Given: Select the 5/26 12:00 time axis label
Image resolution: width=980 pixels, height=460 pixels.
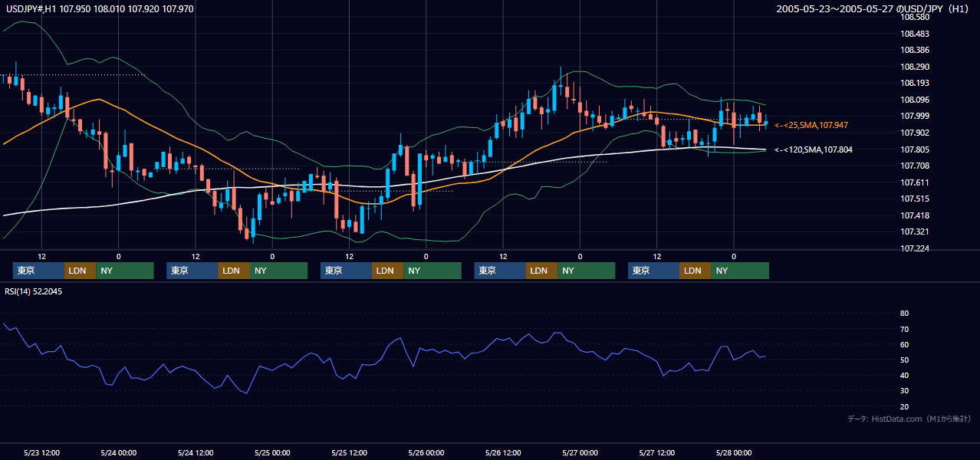Looking at the screenshot, I should point(503,452).
